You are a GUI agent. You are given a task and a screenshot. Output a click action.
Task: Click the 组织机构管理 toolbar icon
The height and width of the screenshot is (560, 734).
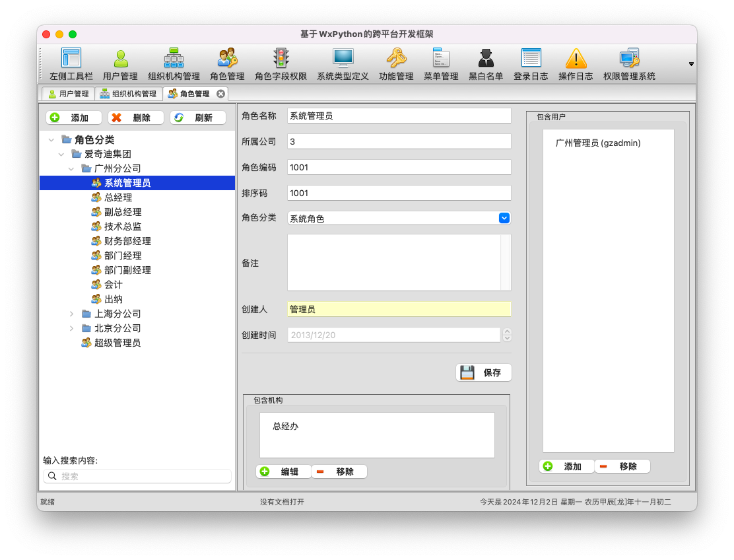(x=174, y=59)
